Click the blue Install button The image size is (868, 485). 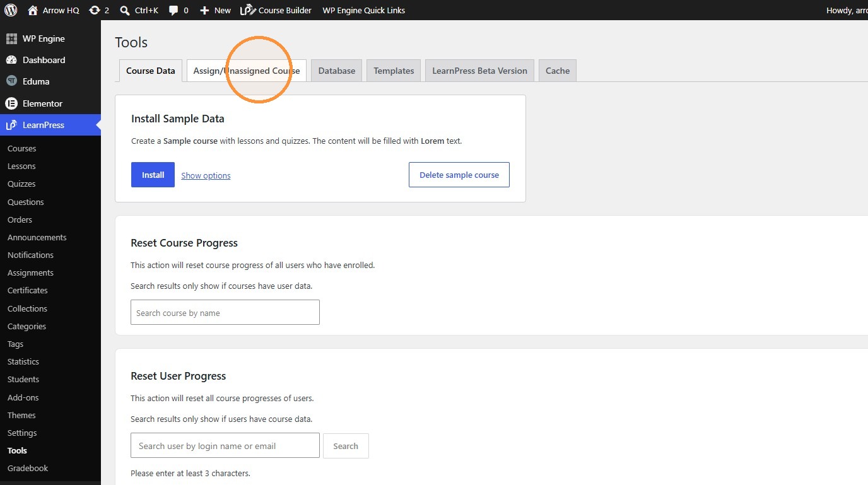click(153, 175)
